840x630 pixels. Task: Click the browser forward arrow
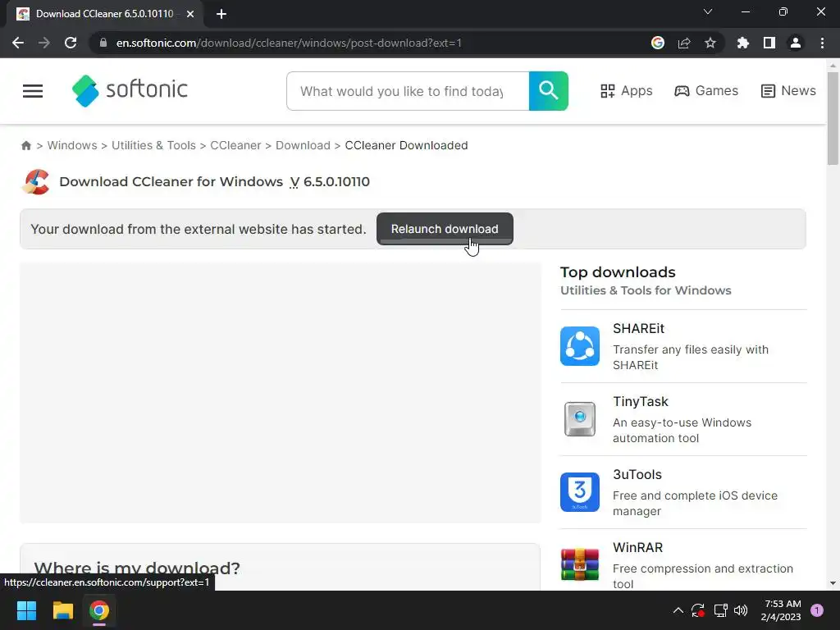pos(44,43)
